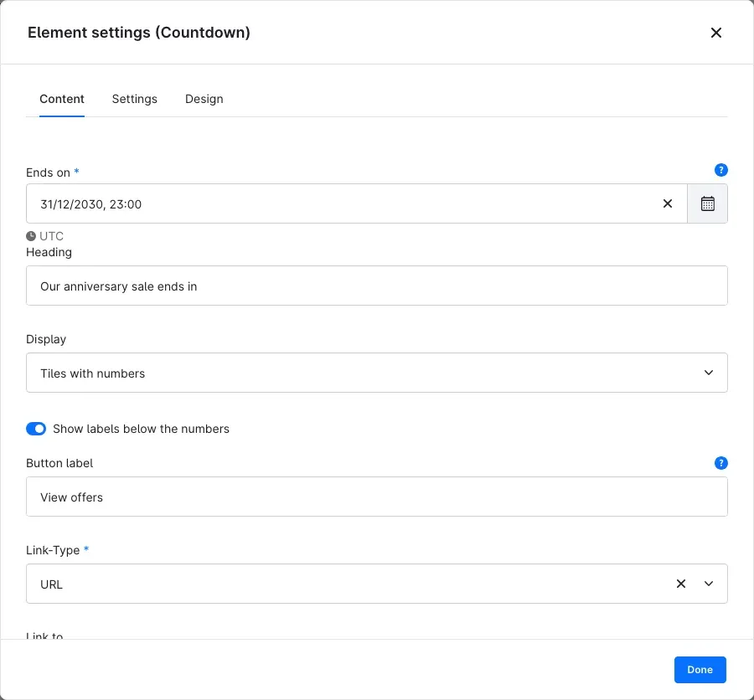Viewport: 754px width, 700px height.
Task: Switch to the Design tab
Action: coord(204,99)
